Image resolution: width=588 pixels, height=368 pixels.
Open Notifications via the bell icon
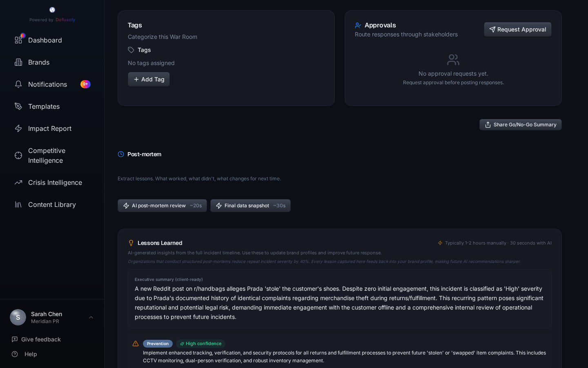click(18, 84)
